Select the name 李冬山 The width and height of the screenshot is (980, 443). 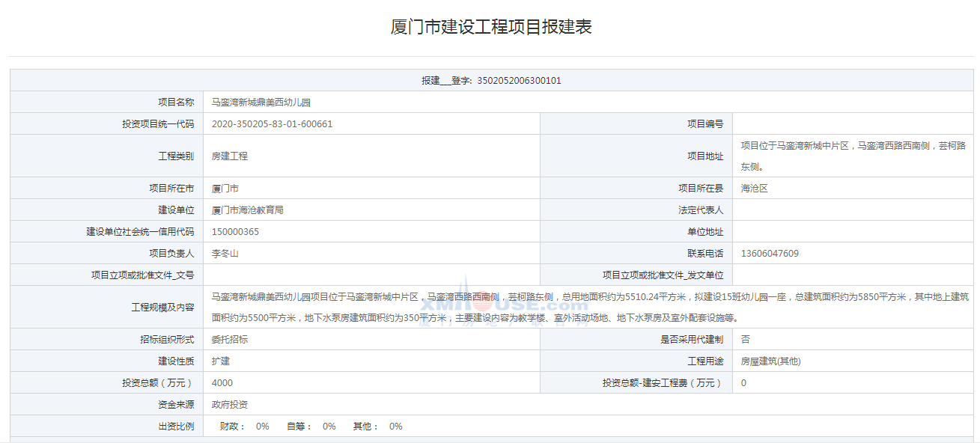coord(225,254)
